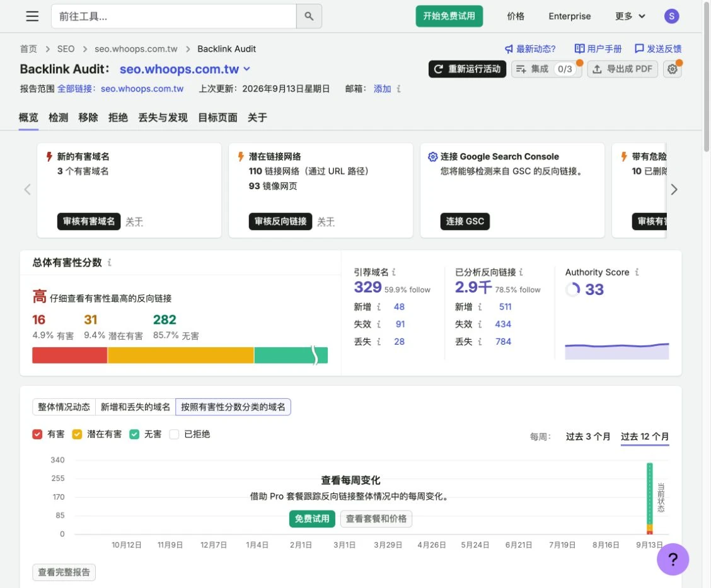
Task: Open the 目标页面 tab
Action: 217,118
